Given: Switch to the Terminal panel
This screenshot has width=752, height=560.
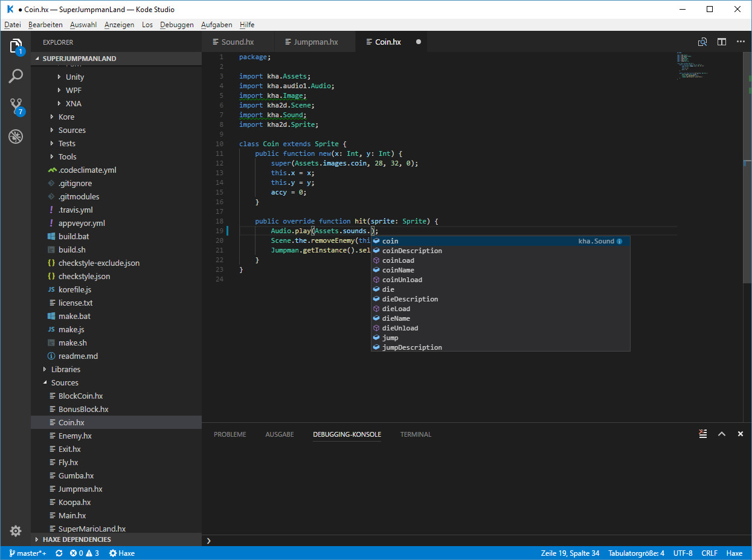Looking at the screenshot, I should point(416,434).
